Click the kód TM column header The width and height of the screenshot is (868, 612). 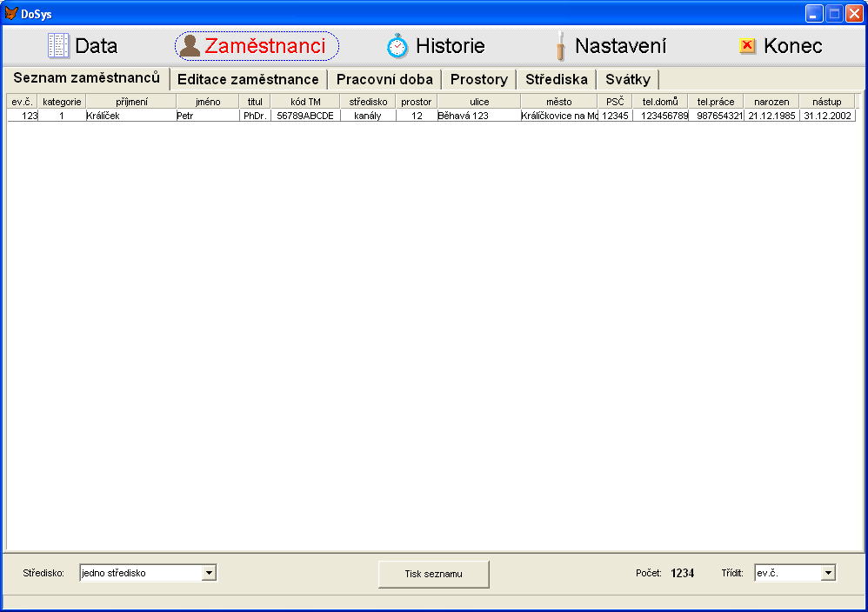click(305, 102)
